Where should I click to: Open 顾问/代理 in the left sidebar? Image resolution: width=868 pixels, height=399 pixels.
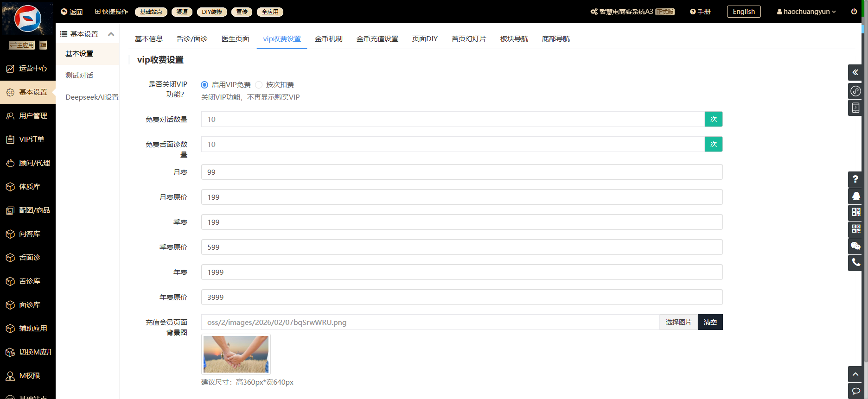tap(28, 163)
